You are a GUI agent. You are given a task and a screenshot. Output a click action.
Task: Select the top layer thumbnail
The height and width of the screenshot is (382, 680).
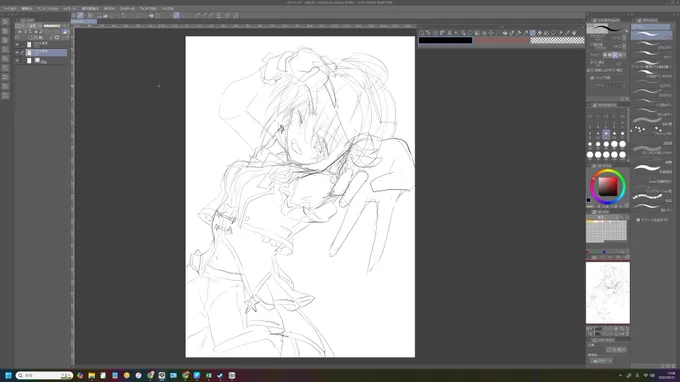tap(29, 45)
